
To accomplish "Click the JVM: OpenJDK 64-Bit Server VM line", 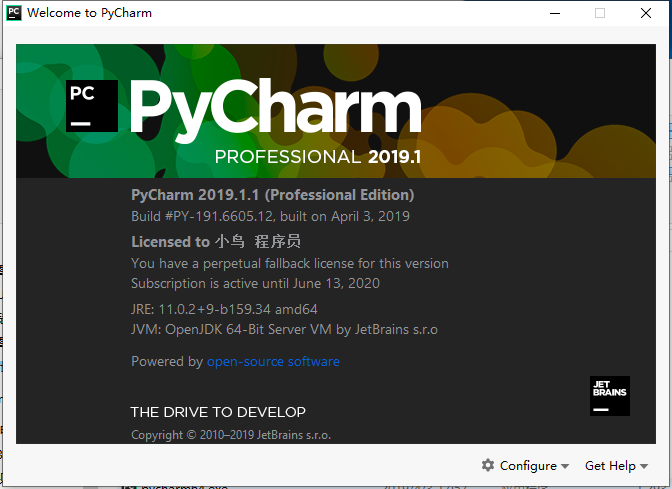I will [x=284, y=329].
